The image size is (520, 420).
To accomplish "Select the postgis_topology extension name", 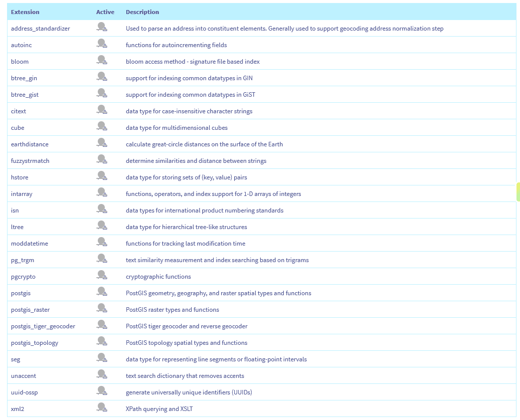I will point(35,343).
